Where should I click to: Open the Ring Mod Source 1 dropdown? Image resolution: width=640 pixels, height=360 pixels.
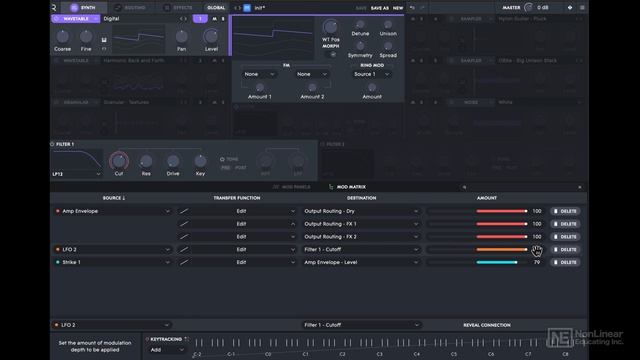pyautogui.click(x=372, y=74)
